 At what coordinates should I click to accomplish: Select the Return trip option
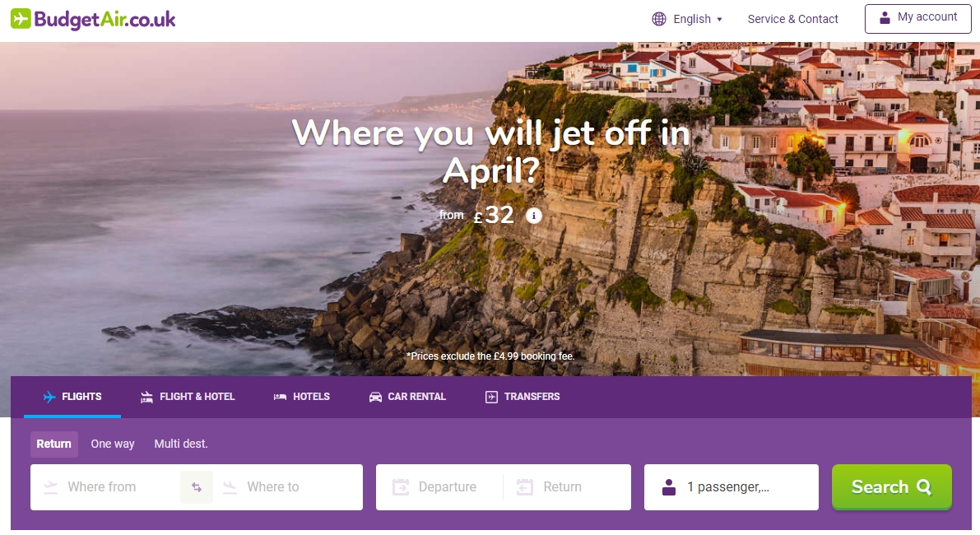[53, 444]
